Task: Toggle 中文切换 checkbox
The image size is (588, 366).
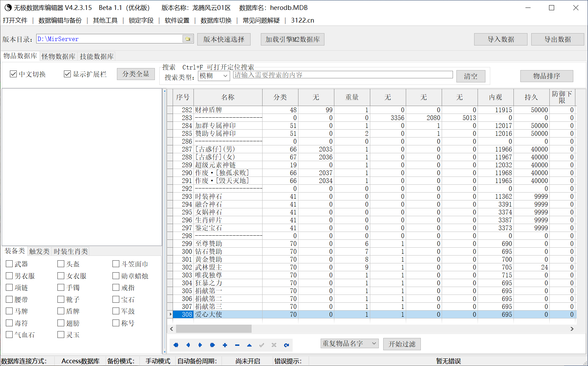Action: pos(13,74)
